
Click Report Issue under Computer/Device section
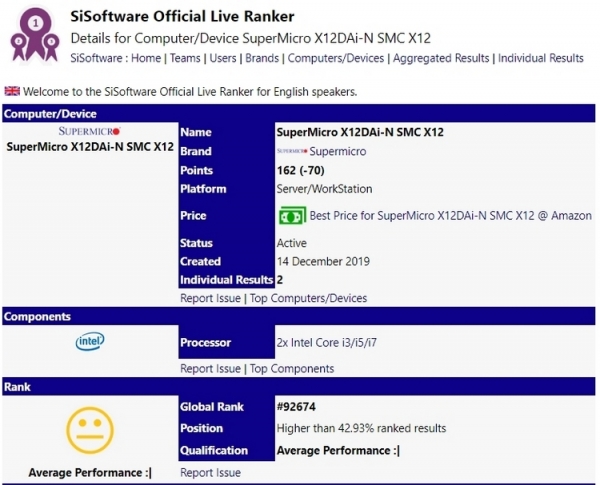click(210, 298)
